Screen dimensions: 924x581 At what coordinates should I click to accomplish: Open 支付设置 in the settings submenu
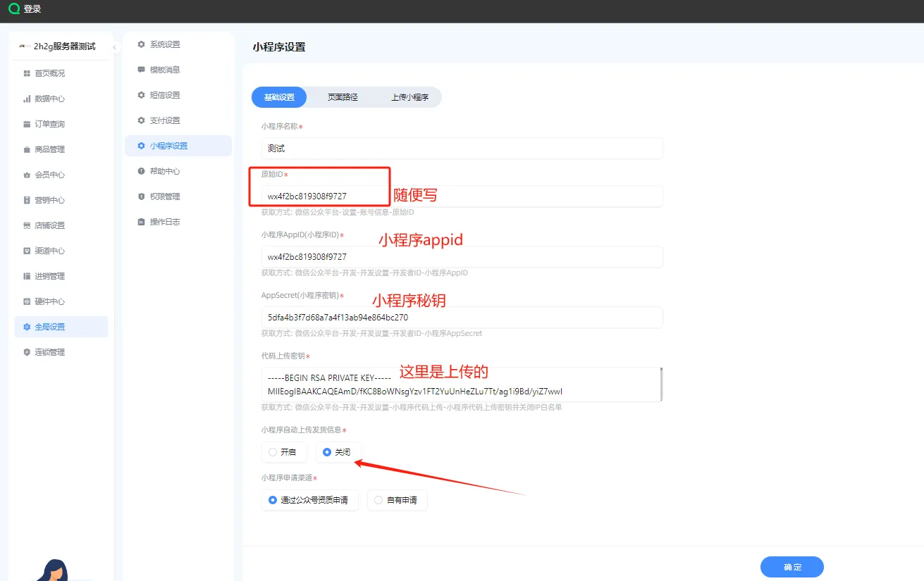click(165, 120)
